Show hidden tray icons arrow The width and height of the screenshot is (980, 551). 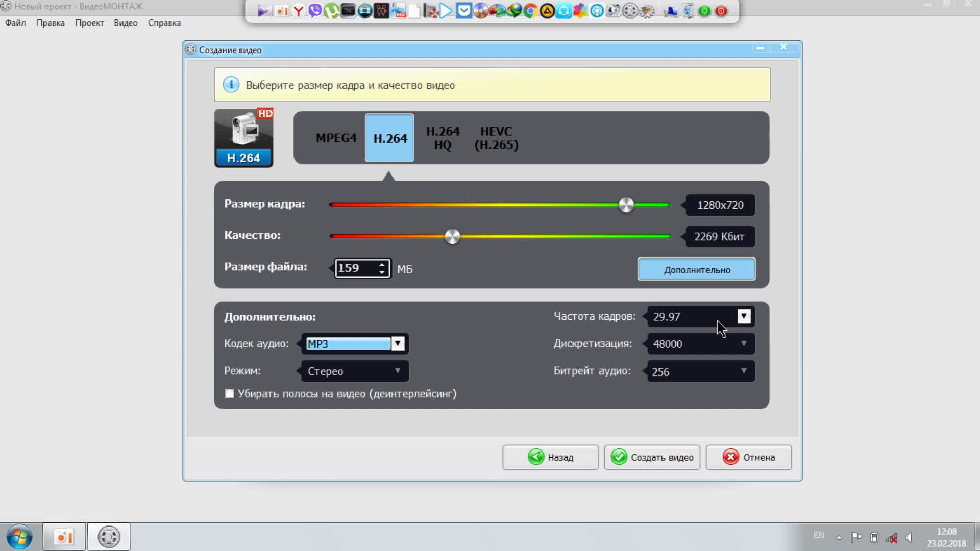click(839, 537)
